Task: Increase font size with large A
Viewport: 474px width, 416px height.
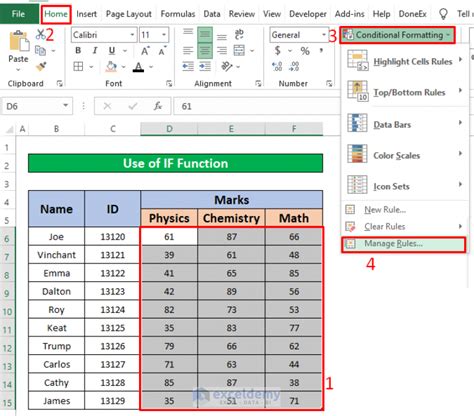Action: coord(145,51)
